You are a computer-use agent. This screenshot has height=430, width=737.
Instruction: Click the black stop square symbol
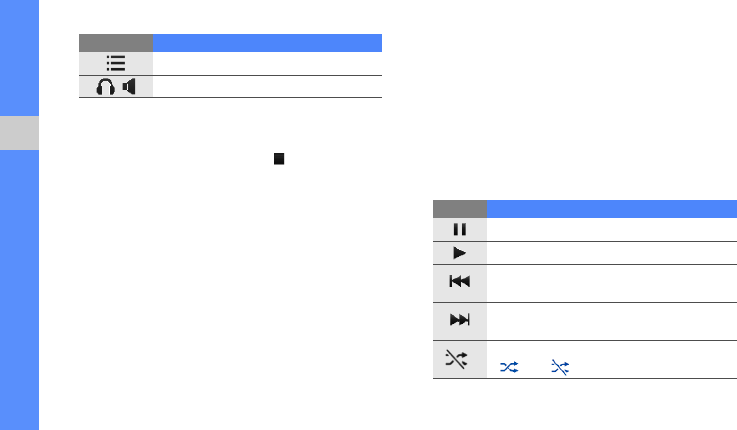point(279,159)
